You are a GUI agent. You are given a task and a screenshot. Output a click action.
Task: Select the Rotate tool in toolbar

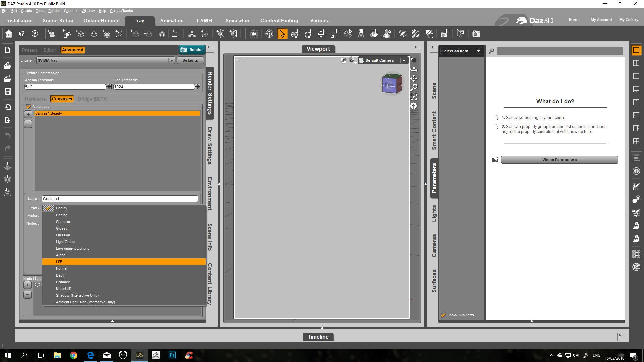308,34
